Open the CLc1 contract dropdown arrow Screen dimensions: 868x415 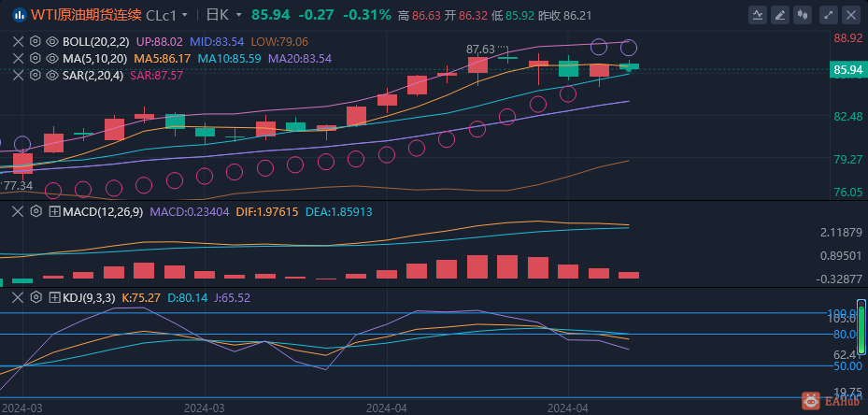pos(184,15)
